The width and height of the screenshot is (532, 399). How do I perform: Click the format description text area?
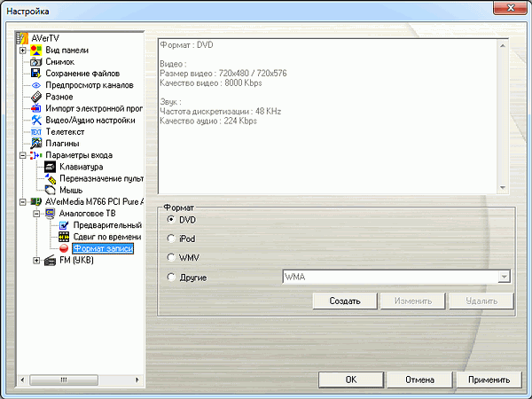[328, 116]
